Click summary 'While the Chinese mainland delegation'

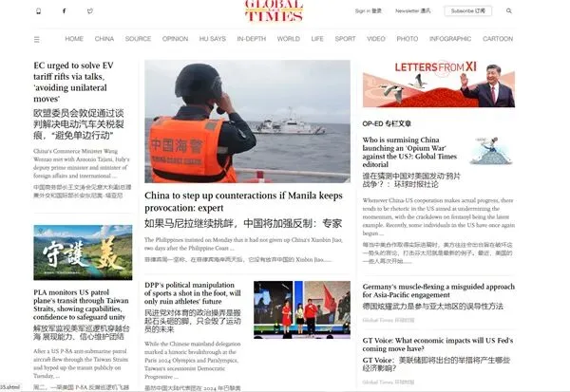point(193,360)
